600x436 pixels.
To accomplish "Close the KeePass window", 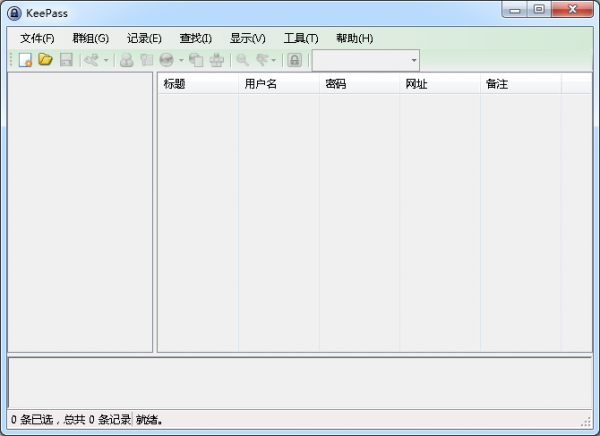I will (x=572, y=9).
